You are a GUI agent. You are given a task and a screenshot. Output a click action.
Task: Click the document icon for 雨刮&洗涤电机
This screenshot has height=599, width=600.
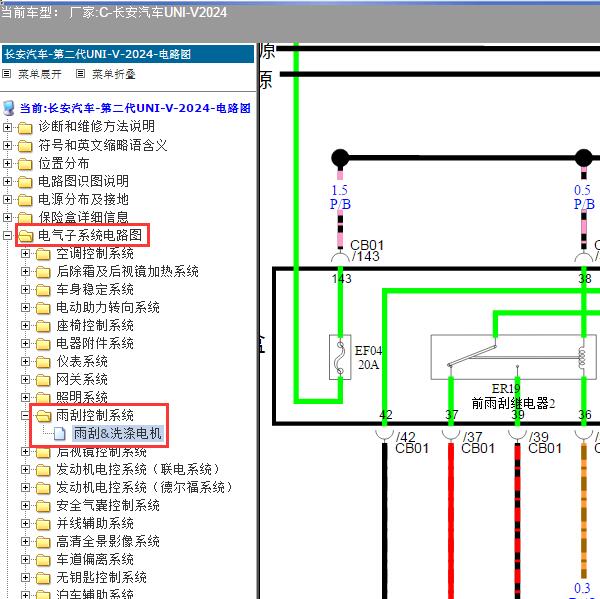pos(60,434)
